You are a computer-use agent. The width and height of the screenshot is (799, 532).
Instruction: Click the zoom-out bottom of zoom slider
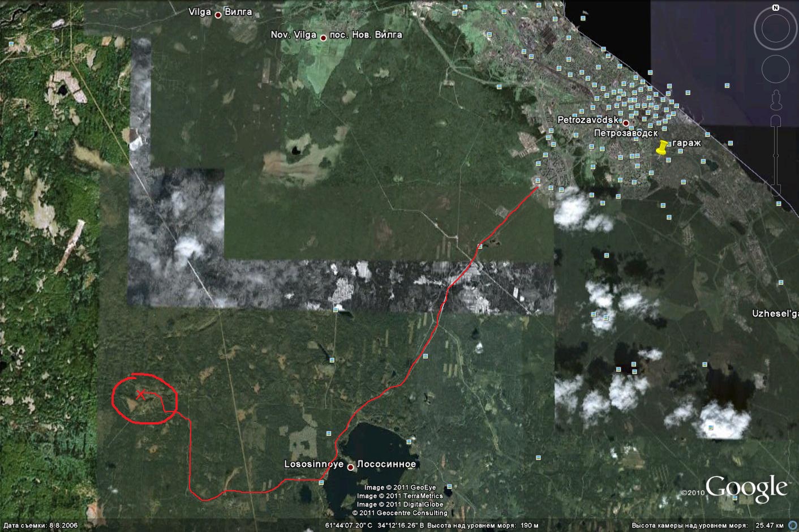(776, 189)
